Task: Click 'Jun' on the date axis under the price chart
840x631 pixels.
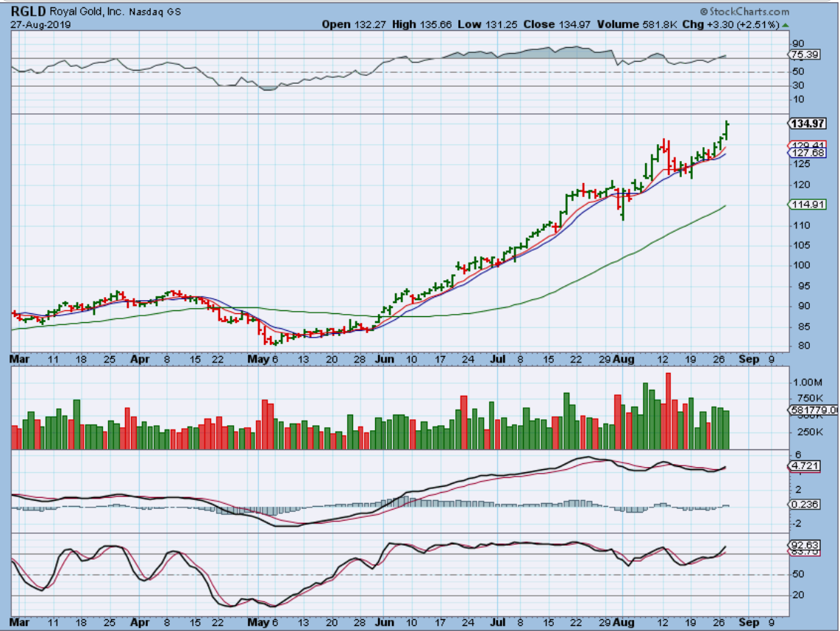Action: 384,359
